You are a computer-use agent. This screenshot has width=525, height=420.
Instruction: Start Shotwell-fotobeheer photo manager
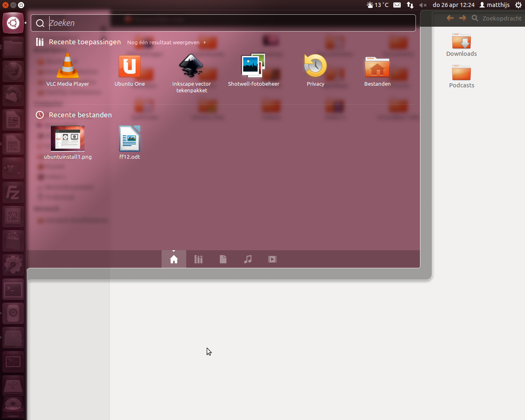[253, 67]
